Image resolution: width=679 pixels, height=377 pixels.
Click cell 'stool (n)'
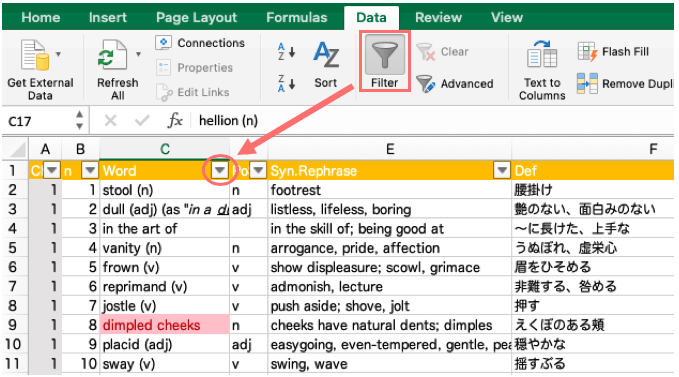click(165, 190)
